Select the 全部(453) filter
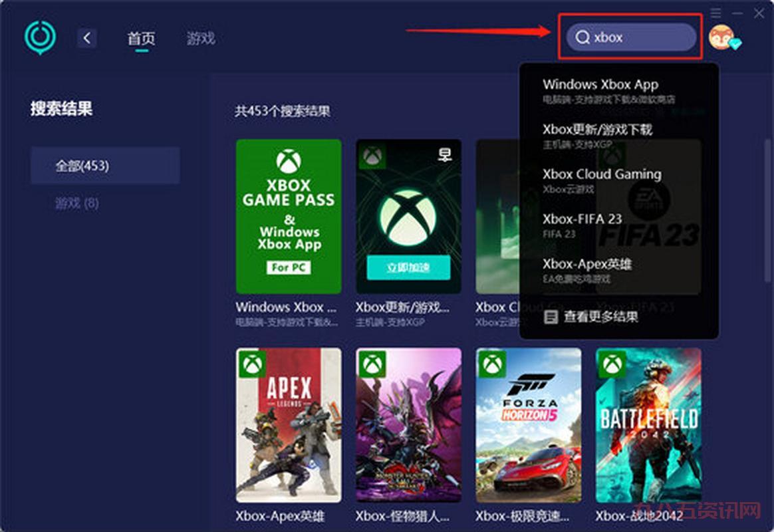 [x=105, y=166]
